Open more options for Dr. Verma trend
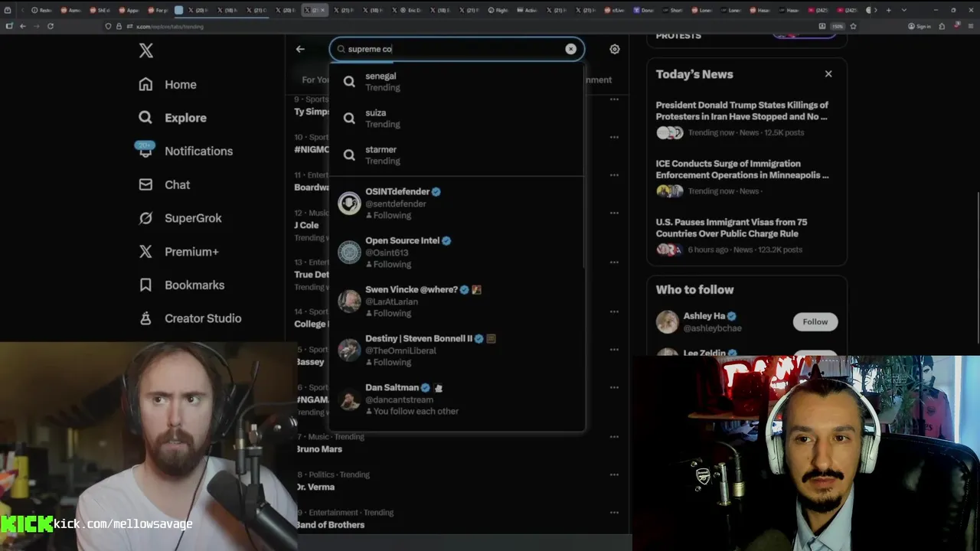This screenshot has height=551, width=980. pyautogui.click(x=614, y=474)
